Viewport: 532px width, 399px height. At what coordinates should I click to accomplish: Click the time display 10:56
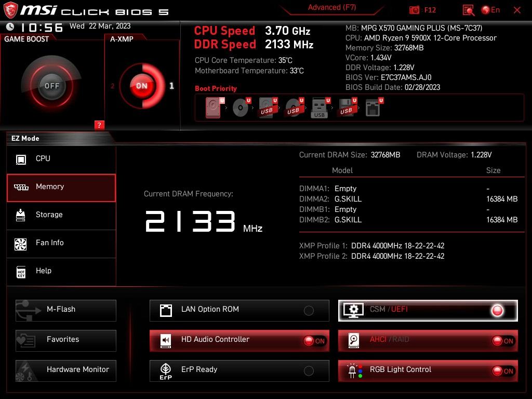click(42, 28)
